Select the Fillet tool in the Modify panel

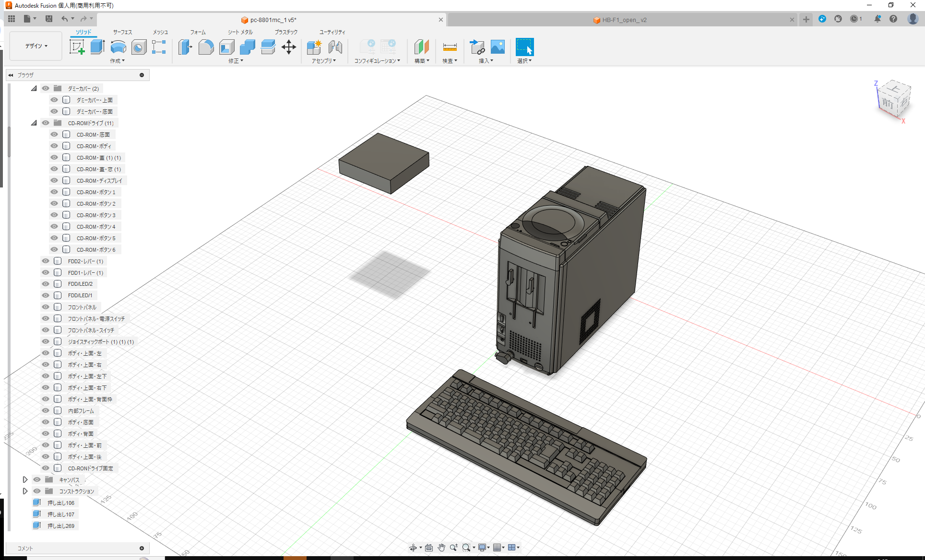coord(206,47)
